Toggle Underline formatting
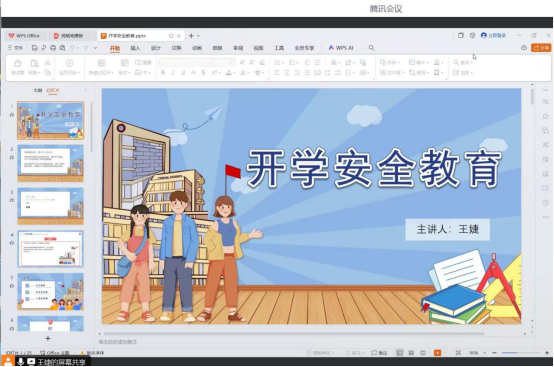 point(183,72)
